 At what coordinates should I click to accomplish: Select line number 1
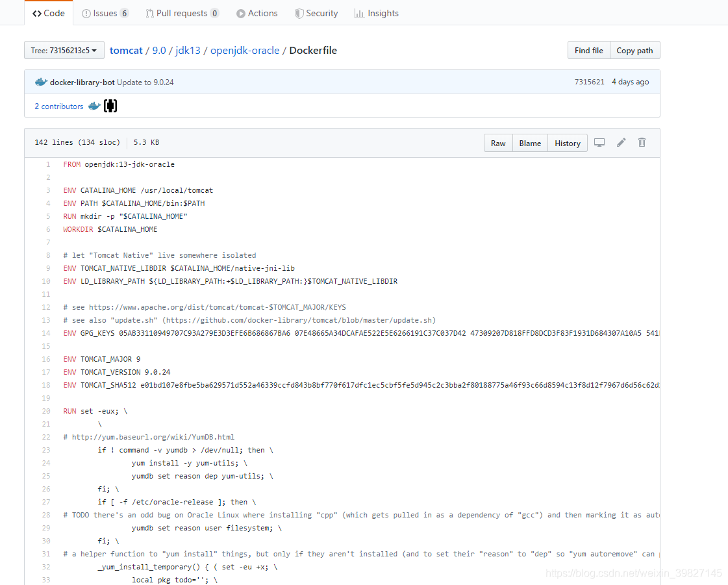coord(48,164)
